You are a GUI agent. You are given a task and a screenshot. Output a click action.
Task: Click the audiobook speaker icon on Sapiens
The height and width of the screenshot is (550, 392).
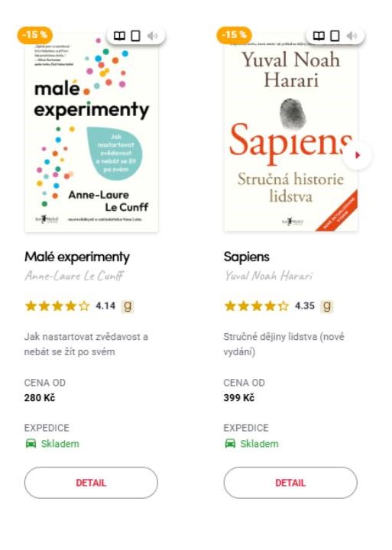pyautogui.click(x=352, y=36)
